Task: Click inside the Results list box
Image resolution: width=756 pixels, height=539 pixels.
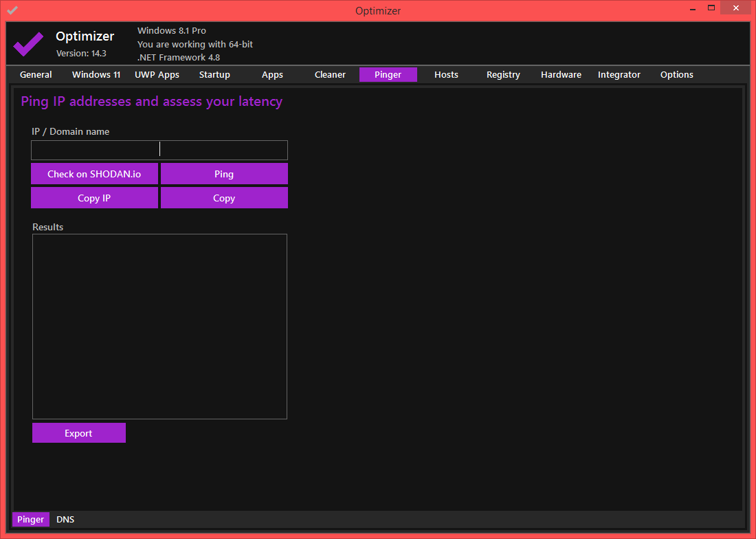Action: pos(159,326)
